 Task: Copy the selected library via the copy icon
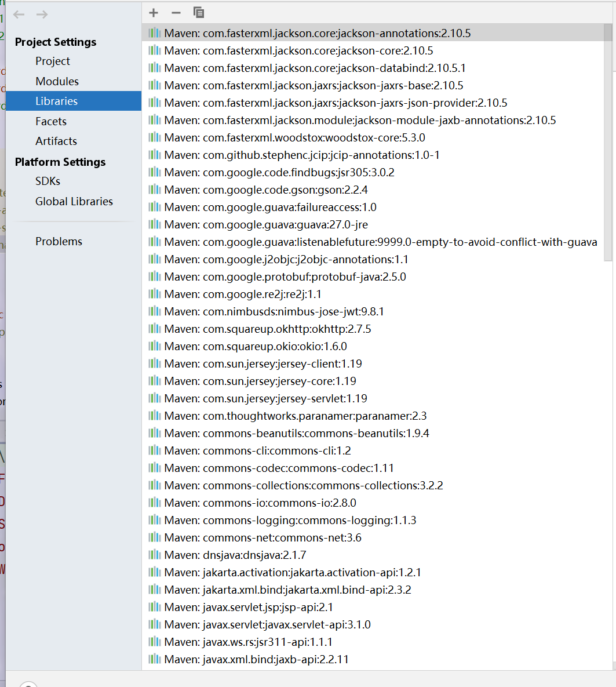click(x=198, y=12)
